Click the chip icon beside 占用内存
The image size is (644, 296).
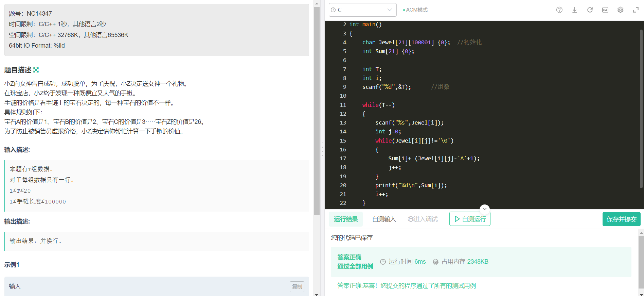[435, 262]
